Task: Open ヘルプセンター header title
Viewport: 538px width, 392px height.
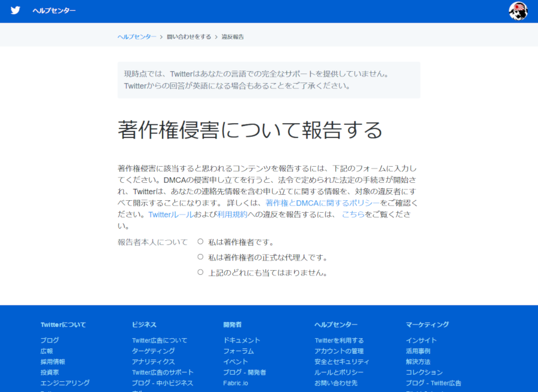Action: click(x=54, y=11)
